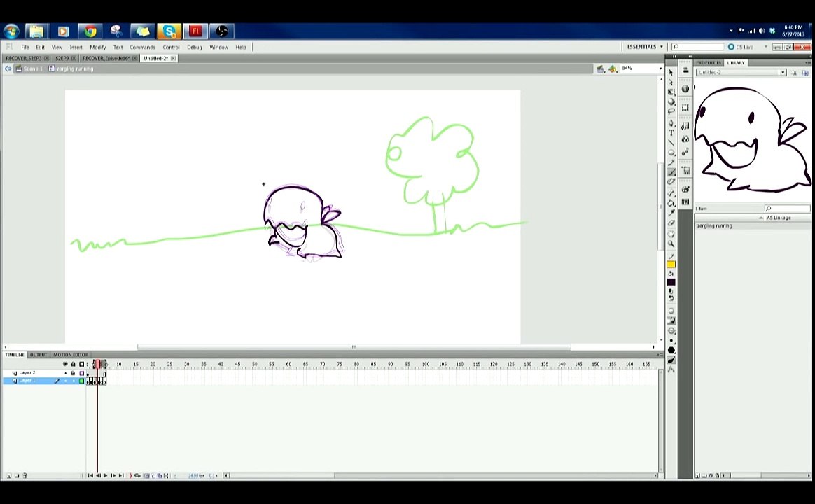Select the Free Transform tool
Viewport: 815px width, 504px height.
click(671, 92)
